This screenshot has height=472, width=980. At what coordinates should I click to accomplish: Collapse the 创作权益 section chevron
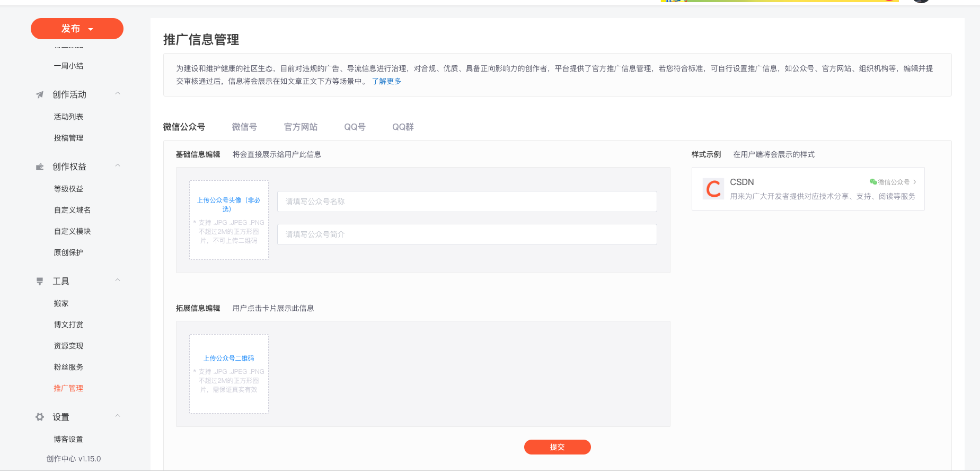[x=118, y=166]
